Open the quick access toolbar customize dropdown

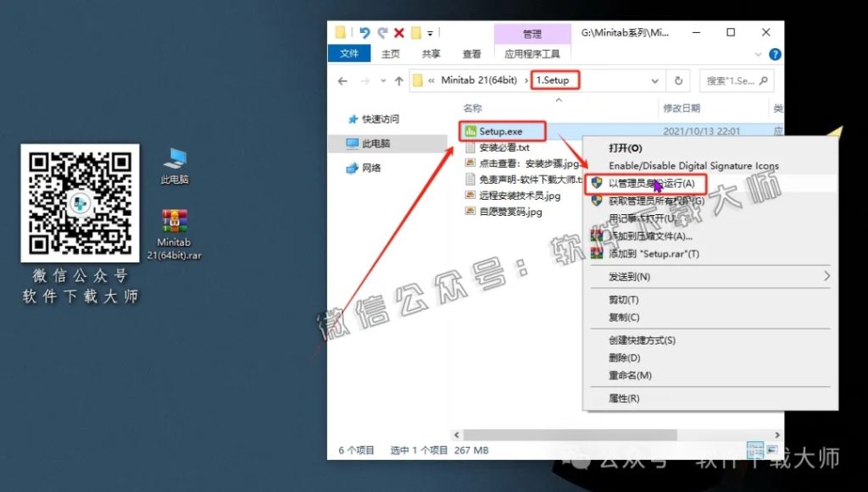pyautogui.click(x=431, y=32)
